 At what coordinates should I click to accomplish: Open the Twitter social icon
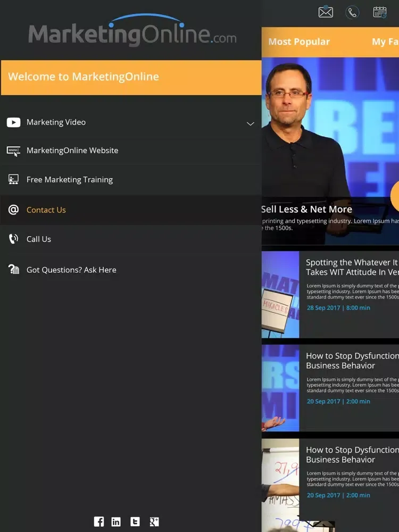tap(135, 521)
